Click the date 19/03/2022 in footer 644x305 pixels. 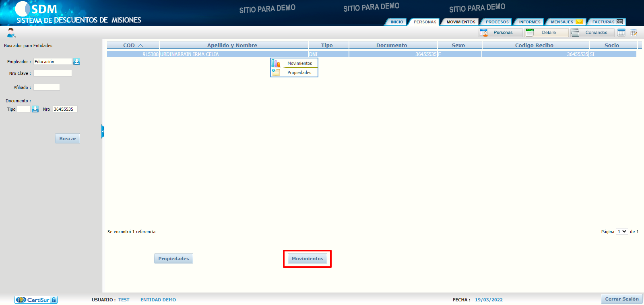pyautogui.click(x=489, y=300)
